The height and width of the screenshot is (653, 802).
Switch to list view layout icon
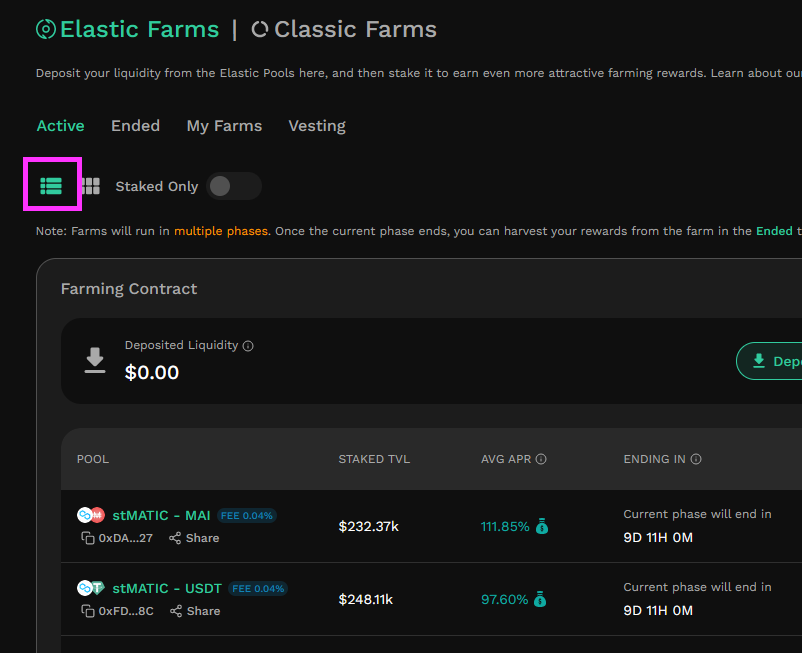[x=51, y=186]
